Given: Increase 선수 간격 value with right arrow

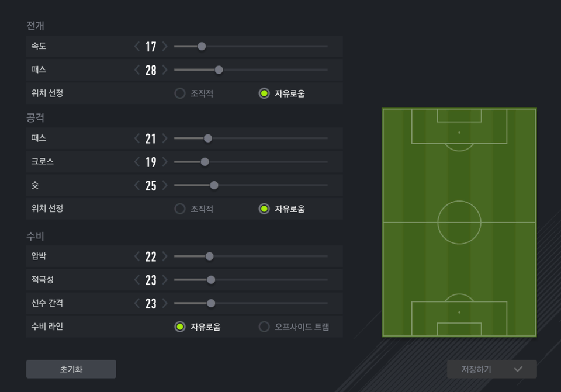Looking at the screenshot, I should pyautogui.click(x=165, y=303).
